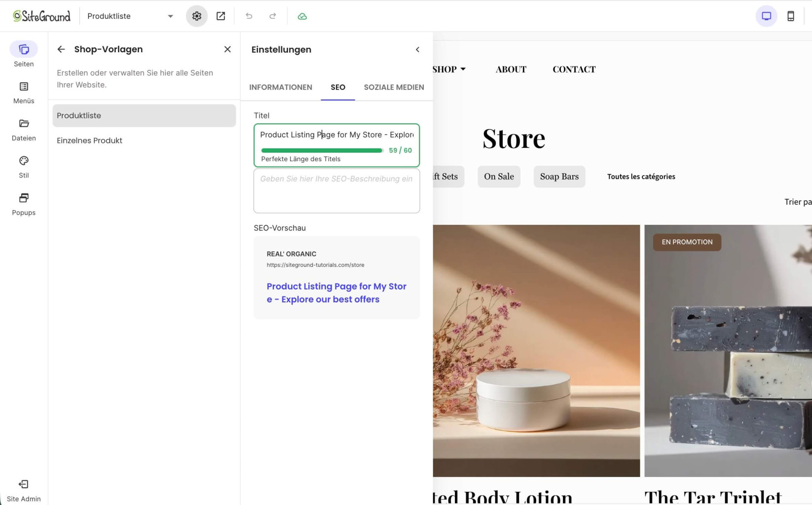Open ABOUT in the site navigation
The width and height of the screenshot is (812, 505).
click(x=511, y=70)
